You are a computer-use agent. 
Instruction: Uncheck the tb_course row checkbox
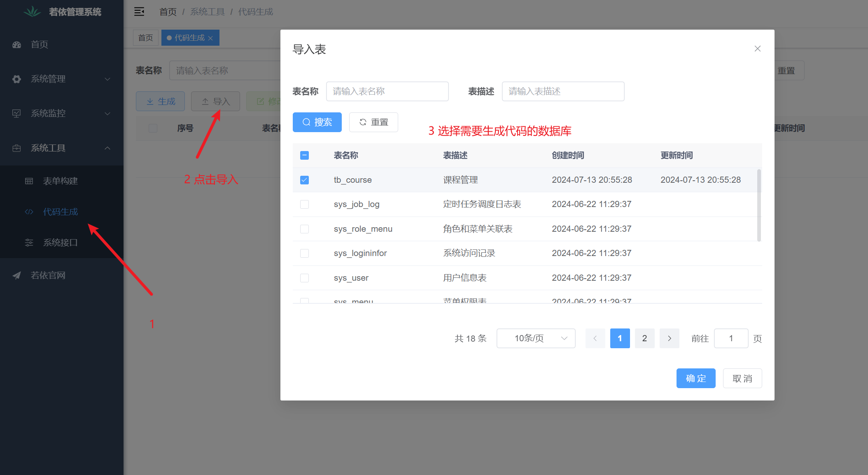click(304, 180)
